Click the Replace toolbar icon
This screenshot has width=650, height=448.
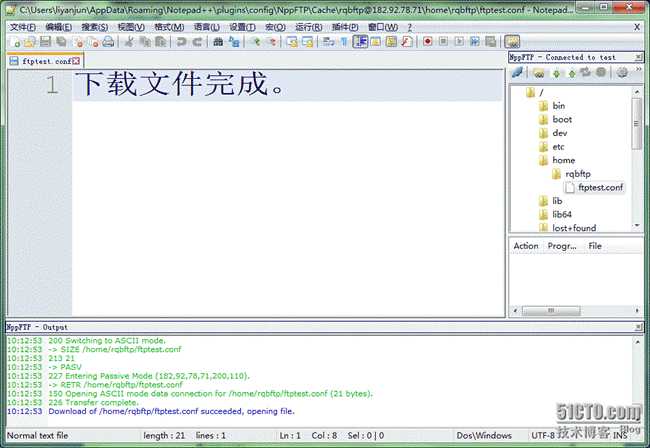234,42
